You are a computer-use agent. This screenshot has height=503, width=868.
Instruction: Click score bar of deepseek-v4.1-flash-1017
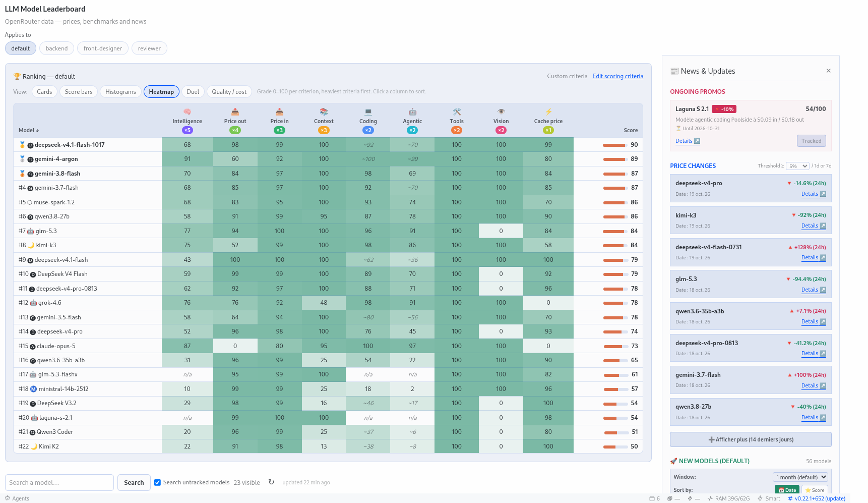click(x=614, y=145)
